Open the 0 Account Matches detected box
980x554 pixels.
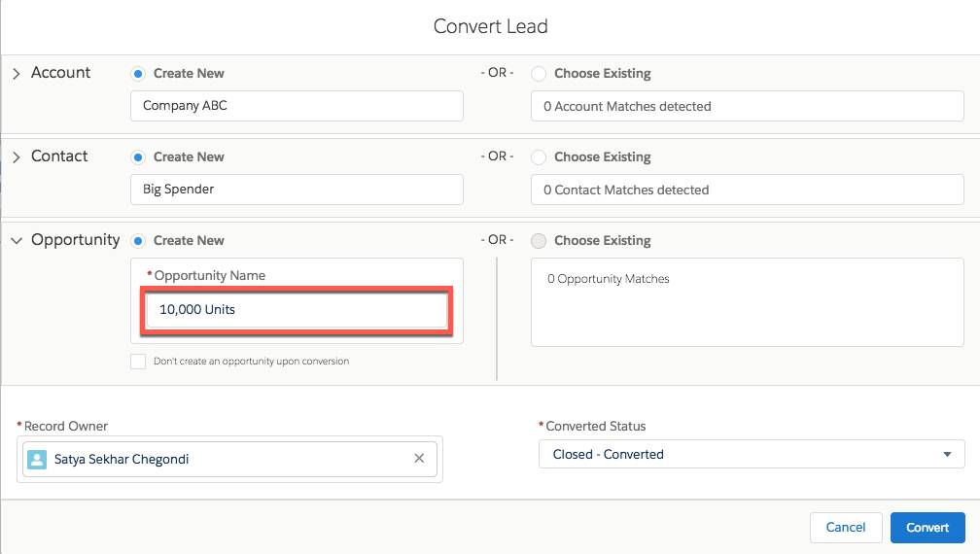tap(748, 106)
